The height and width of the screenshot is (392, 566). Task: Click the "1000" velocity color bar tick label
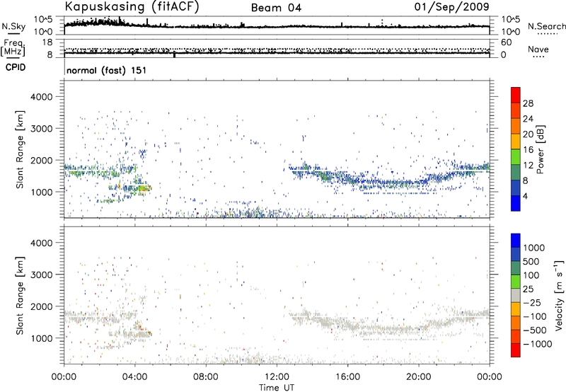[533, 248]
